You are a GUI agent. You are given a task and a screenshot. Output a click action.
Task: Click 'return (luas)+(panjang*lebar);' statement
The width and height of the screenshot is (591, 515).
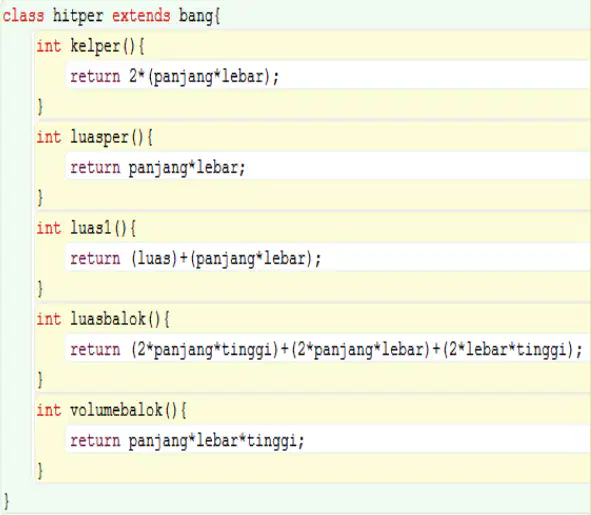coord(196,259)
